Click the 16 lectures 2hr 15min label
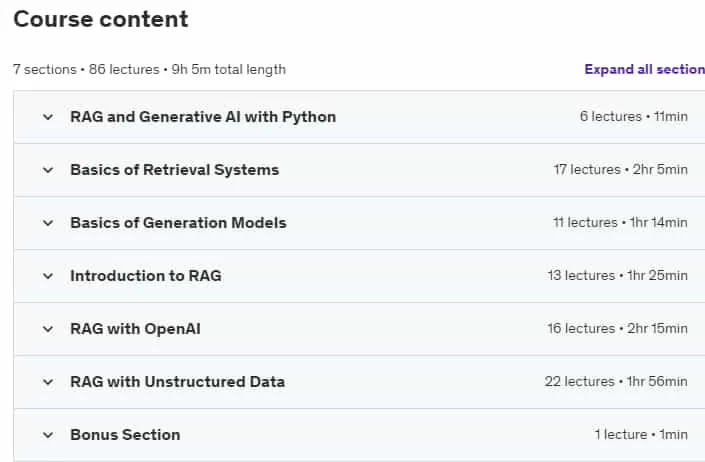The height and width of the screenshot is (462, 705). tap(617, 329)
